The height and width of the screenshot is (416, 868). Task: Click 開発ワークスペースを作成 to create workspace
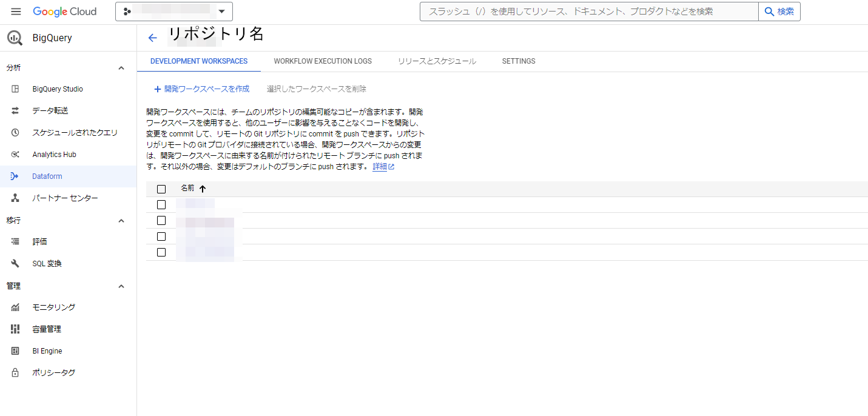[201, 89]
